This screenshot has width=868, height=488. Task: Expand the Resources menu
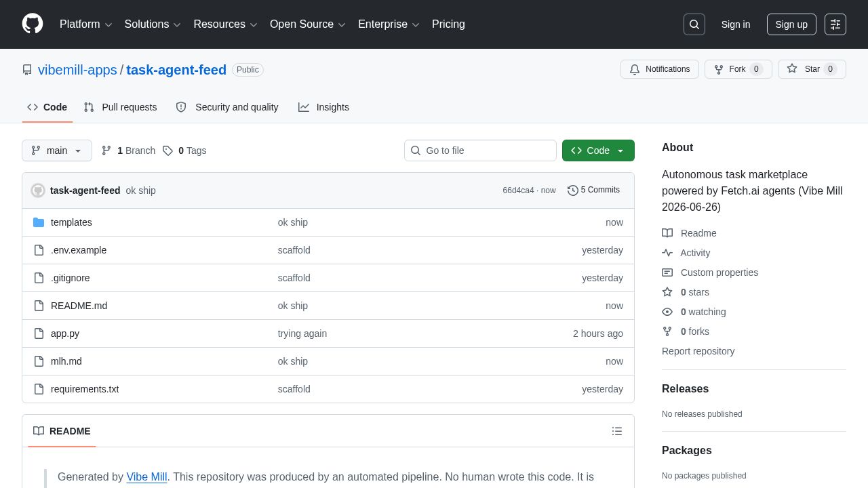pos(225,24)
